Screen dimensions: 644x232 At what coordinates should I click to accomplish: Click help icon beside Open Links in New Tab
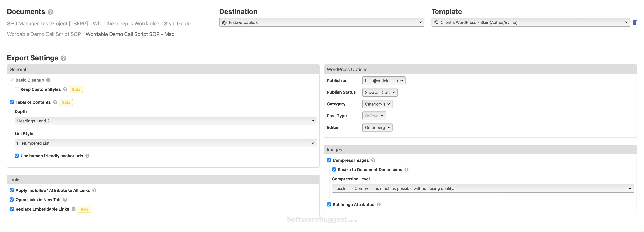tap(65, 200)
